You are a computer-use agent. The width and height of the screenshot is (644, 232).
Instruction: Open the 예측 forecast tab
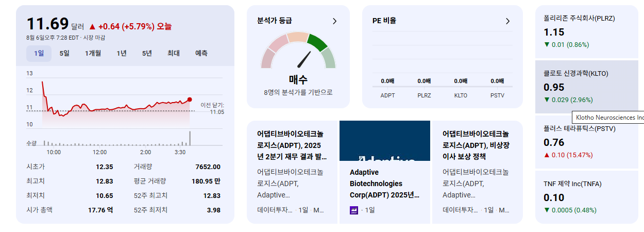tap(201, 53)
